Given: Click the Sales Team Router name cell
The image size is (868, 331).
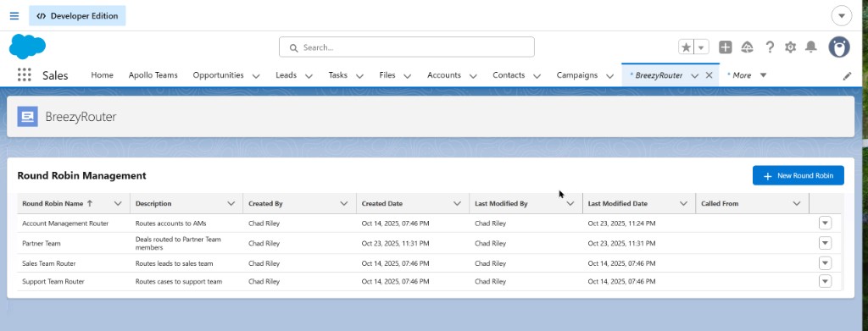Looking at the screenshot, I should (48, 263).
